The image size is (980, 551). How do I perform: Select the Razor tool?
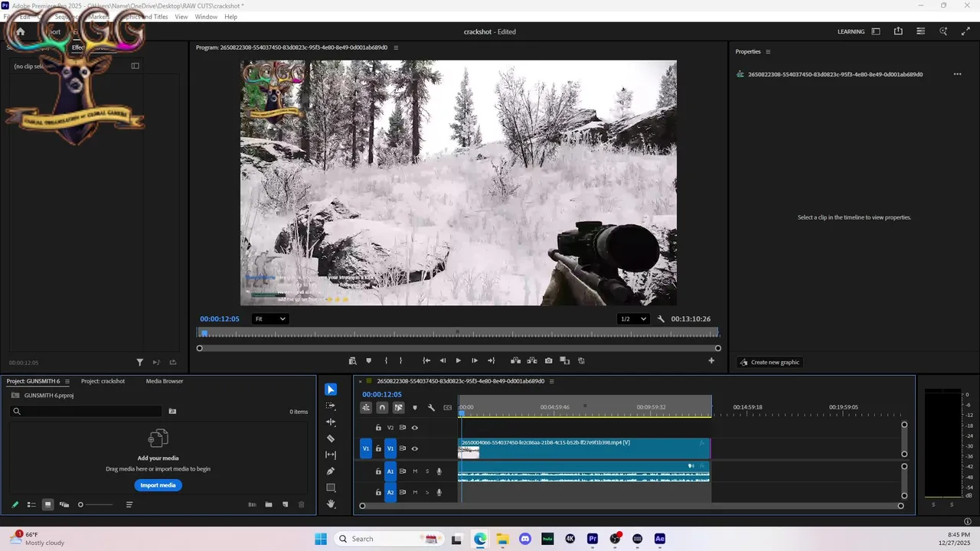click(331, 439)
